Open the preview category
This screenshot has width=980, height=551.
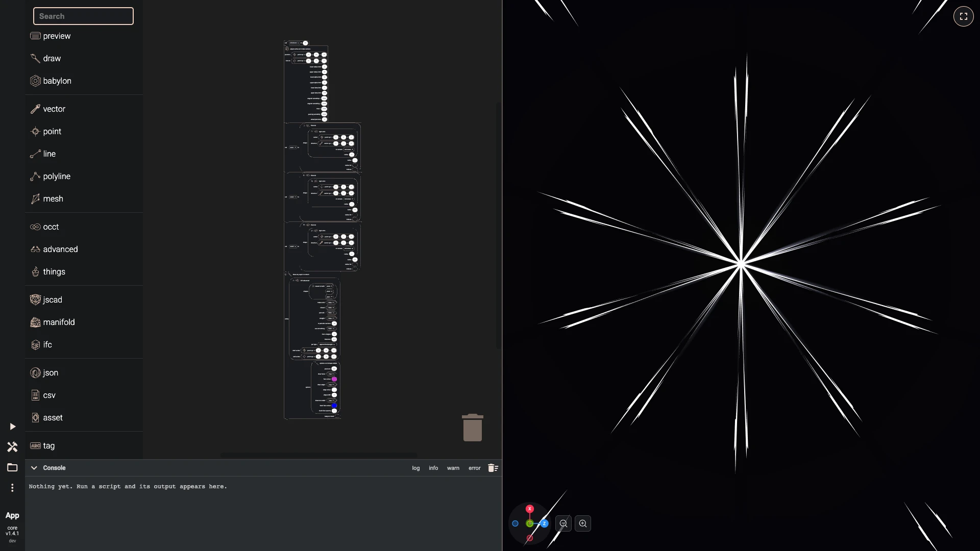tap(84, 36)
